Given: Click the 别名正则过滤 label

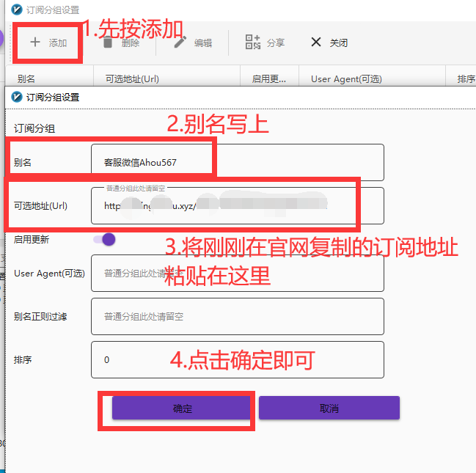Looking at the screenshot, I should [40, 316].
